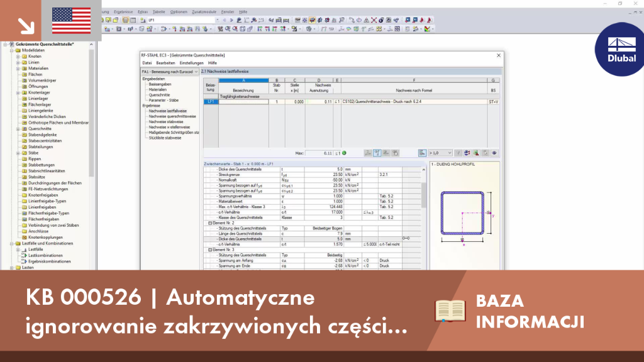Collapse the Element Nr. 2 group

[210, 223]
